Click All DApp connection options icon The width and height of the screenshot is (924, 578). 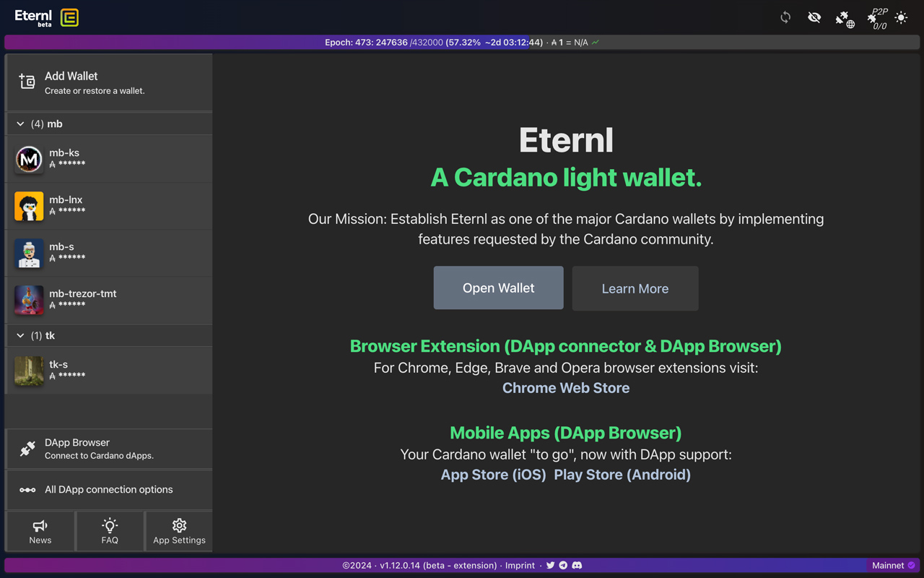(27, 490)
